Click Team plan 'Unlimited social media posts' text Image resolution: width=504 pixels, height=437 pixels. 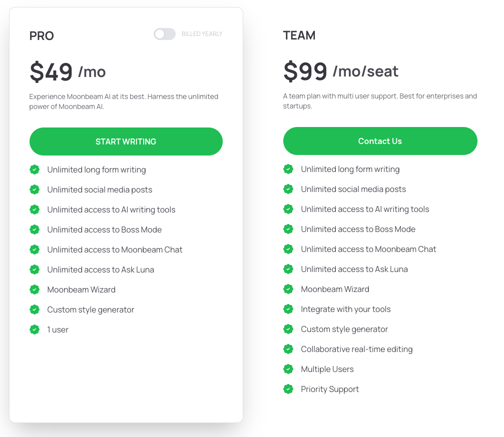point(353,189)
